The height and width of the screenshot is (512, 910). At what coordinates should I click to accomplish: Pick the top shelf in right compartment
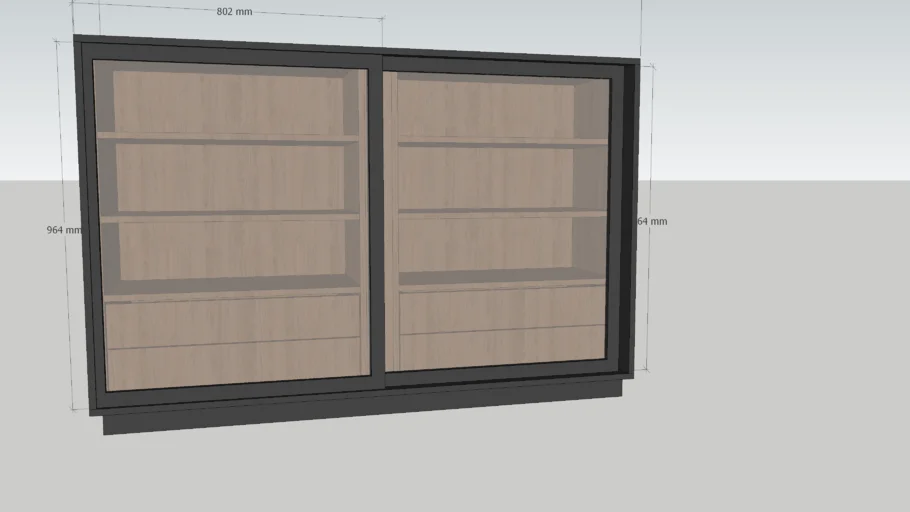[502, 141]
